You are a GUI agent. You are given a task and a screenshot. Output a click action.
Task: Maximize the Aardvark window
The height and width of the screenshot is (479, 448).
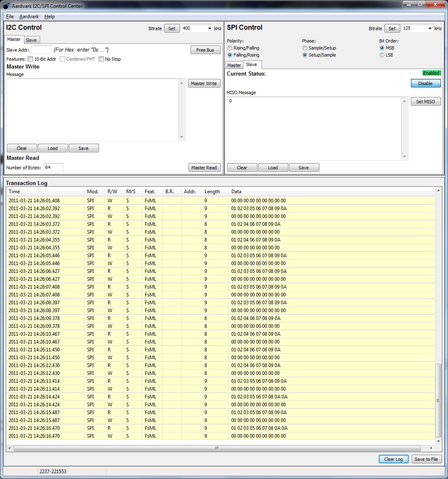[420, 4]
